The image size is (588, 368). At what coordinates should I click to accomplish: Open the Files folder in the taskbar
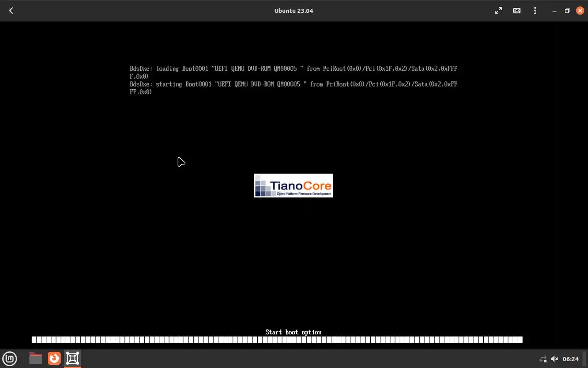click(x=36, y=358)
